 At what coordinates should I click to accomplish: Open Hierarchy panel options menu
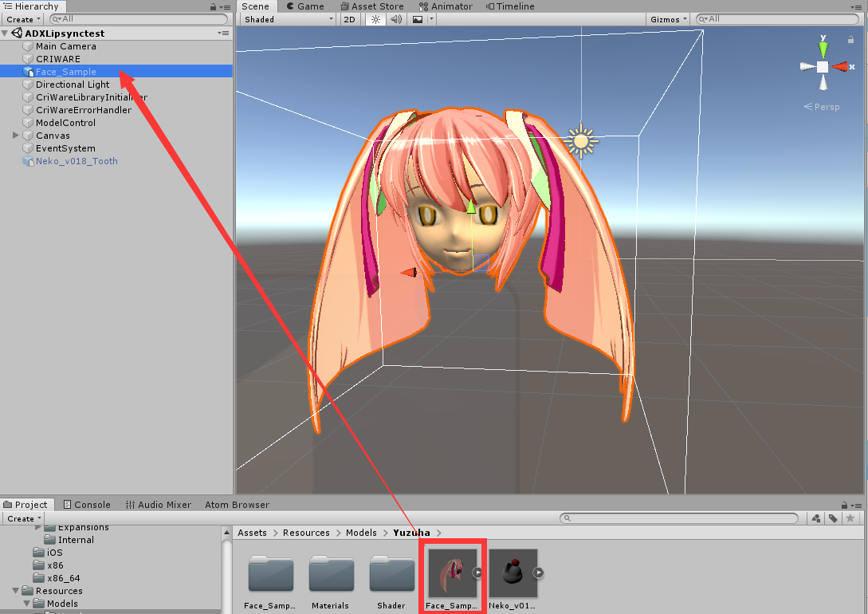click(225, 7)
